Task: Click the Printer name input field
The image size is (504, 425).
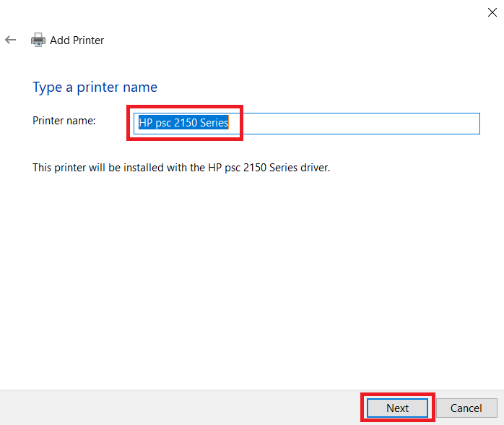Action: pyautogui.click(x=307, y=124)
